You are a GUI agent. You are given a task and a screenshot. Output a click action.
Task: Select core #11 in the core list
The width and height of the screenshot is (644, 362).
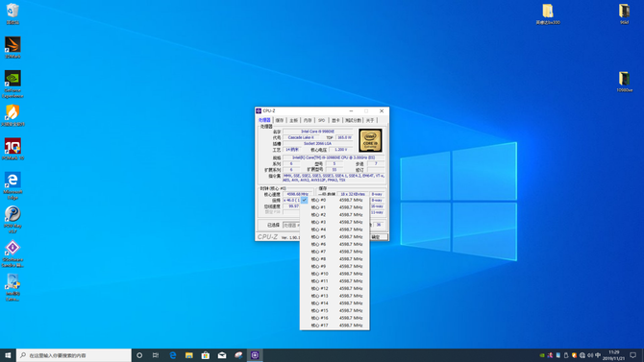pos(334,281)
